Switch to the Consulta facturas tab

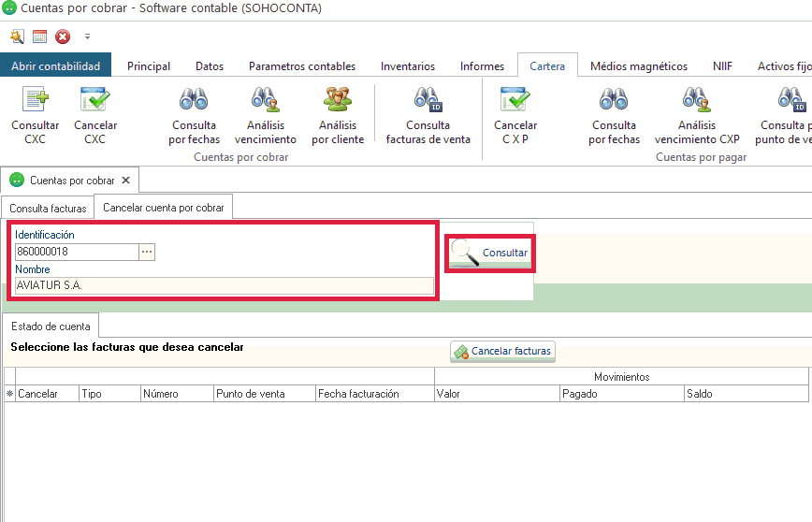pos(48,208)
